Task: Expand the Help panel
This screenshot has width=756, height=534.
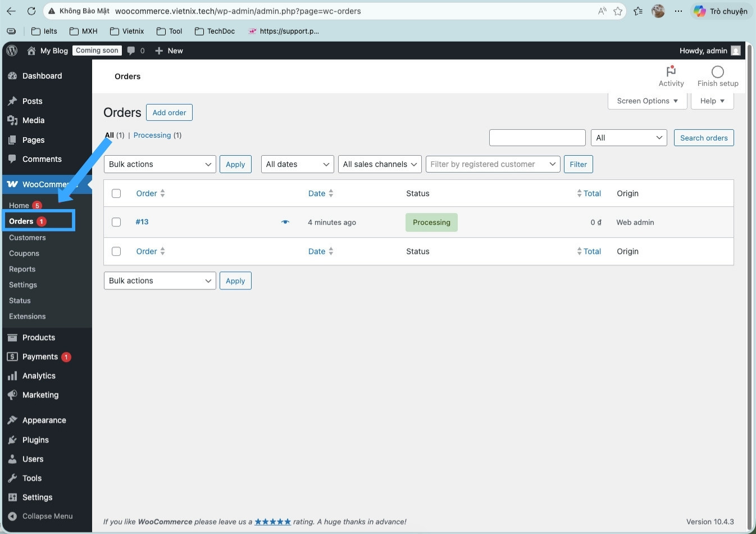Action: pyautogui.click(x=712, y=101)
